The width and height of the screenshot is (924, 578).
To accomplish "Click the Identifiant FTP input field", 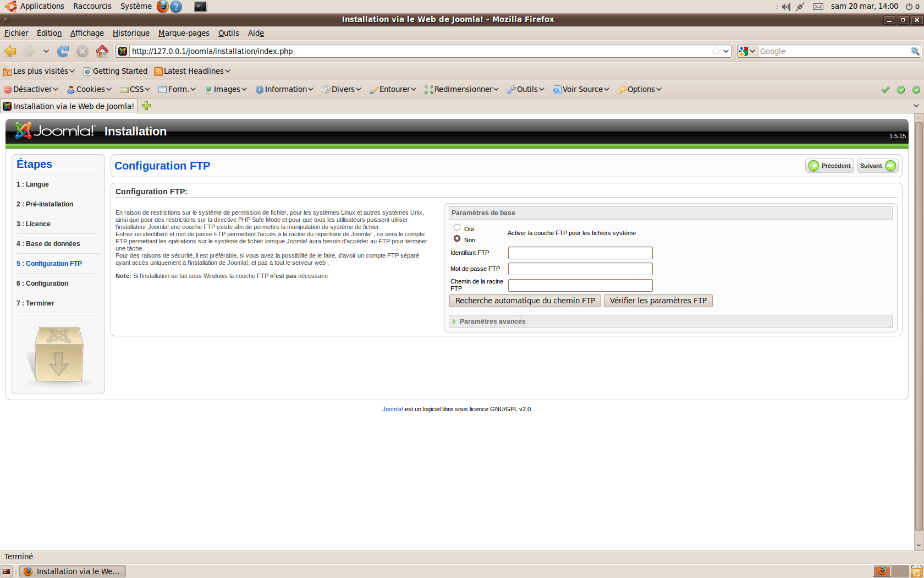I will pyautogui.click(x=580, y=253).
